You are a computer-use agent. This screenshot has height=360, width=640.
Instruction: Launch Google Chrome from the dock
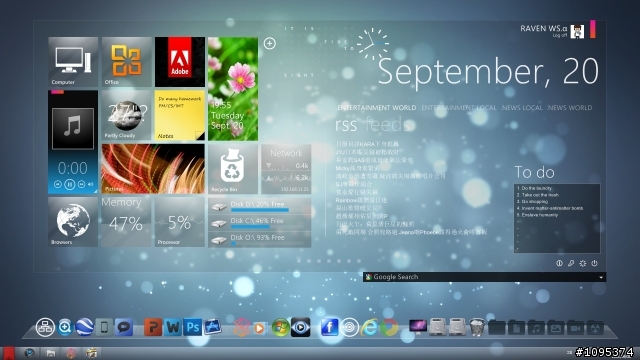tap(389, 327)
